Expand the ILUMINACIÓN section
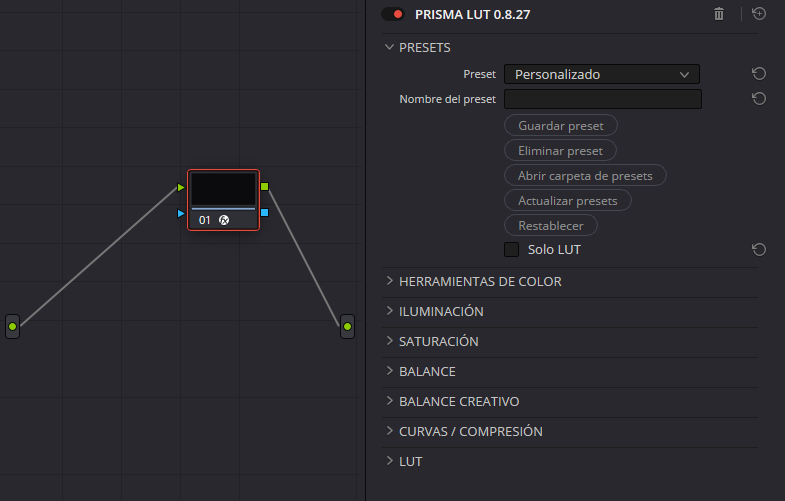785x501 pixels. tap(389, 311)
